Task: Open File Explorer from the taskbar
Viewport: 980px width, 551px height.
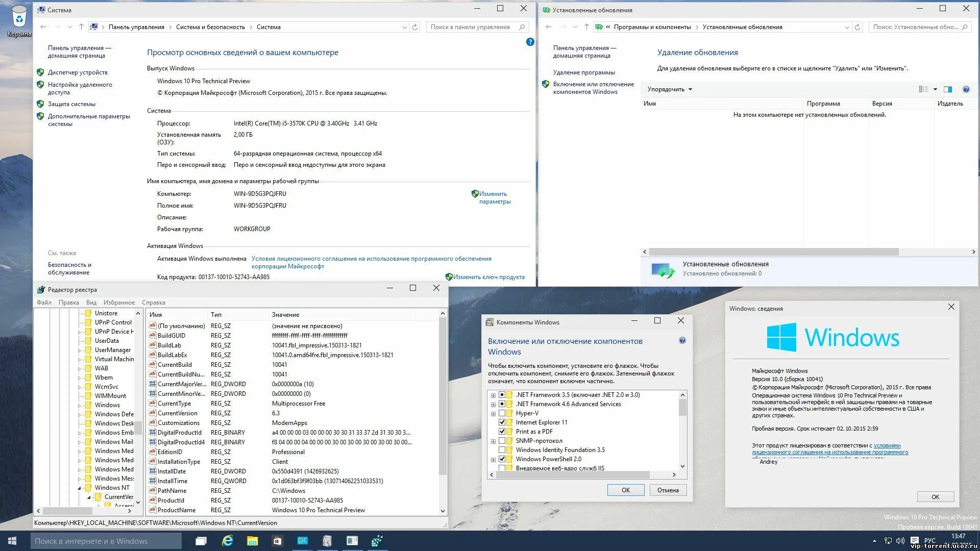Action: [252, 541]
